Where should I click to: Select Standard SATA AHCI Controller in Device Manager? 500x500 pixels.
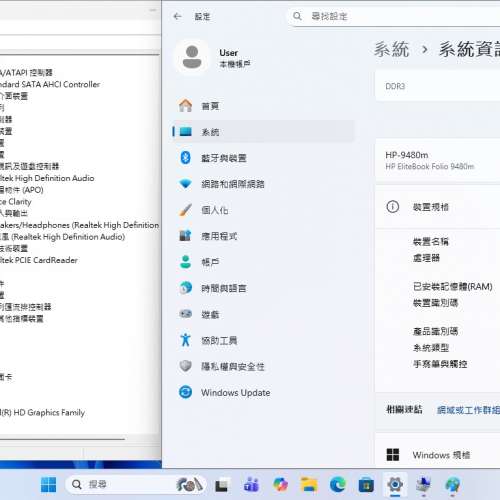point(50,84)
